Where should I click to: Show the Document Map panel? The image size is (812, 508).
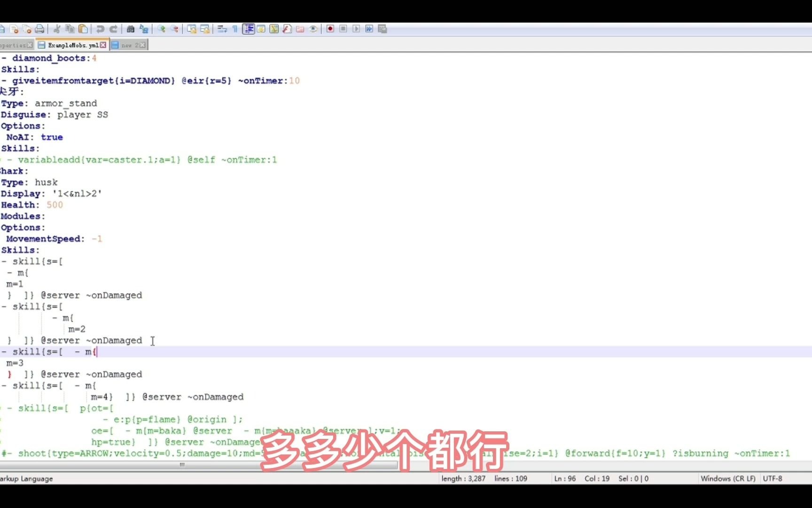[274, 29]
